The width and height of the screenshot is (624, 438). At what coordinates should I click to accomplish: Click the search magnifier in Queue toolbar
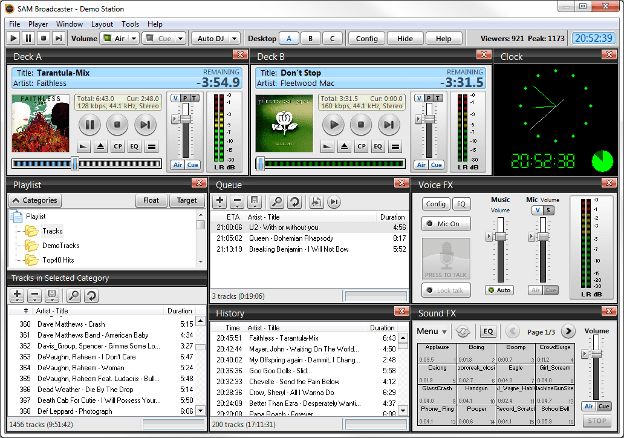click(x=276, y=202)
